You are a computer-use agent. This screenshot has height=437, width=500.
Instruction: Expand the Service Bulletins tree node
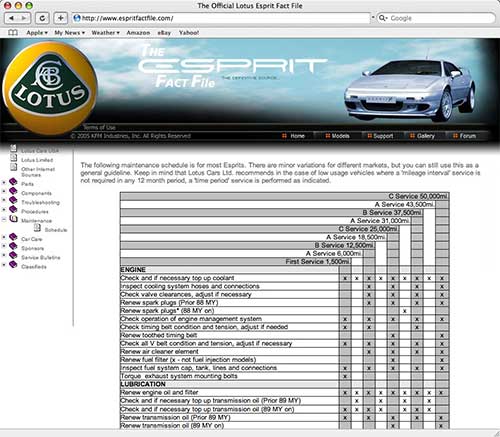(x=4, y=256)
